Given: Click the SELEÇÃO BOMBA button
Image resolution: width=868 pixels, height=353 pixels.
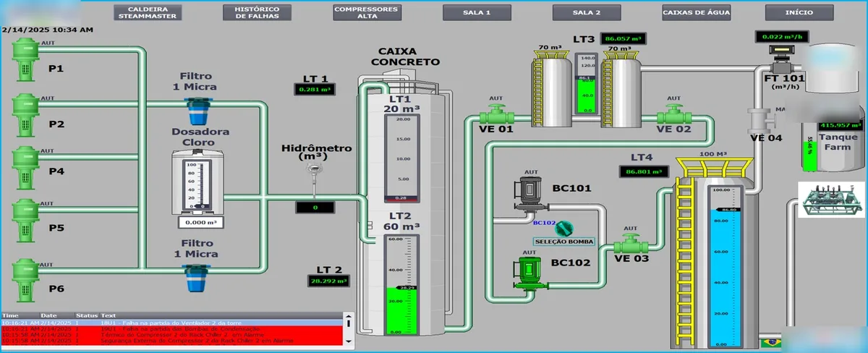Looking at the screenshot, I should coord(564,242).
